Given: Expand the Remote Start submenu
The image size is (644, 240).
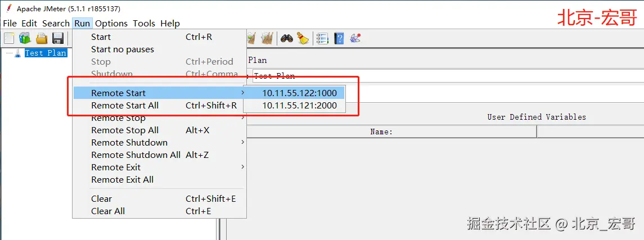Looking at the screenshot, I should [159, 93].
